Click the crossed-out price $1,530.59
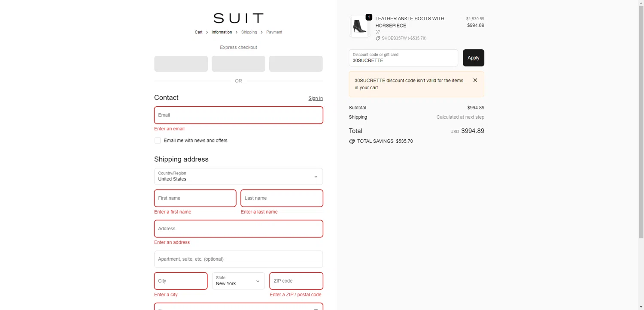Image resolution: width=644 pixels, height=310 pixels. [x=475, y=19]
